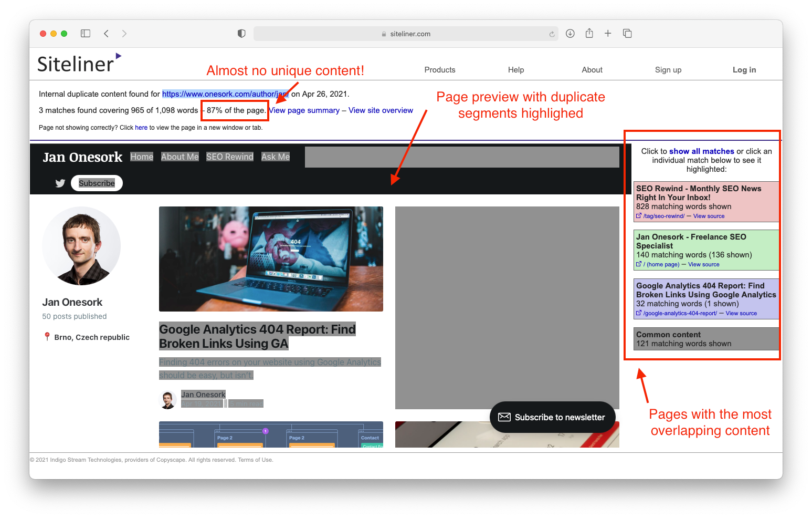View source of the SEO Rewind match

709,216
